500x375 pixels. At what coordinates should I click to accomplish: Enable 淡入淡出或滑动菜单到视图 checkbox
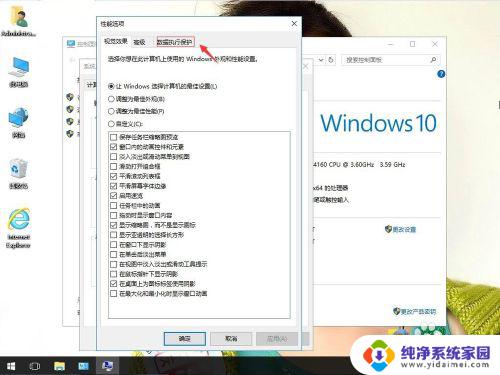coord(113,156)
